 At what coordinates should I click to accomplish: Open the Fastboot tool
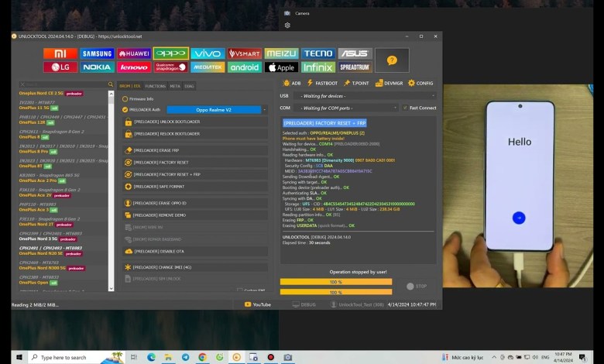321,83
